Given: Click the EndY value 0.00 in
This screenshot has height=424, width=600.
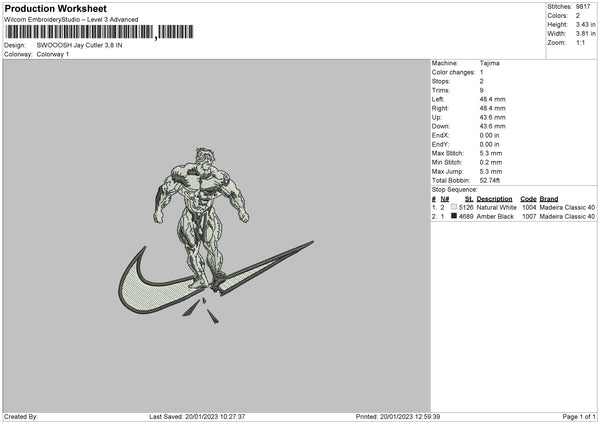Looking at the screenshot, I should tap(489, 144).
